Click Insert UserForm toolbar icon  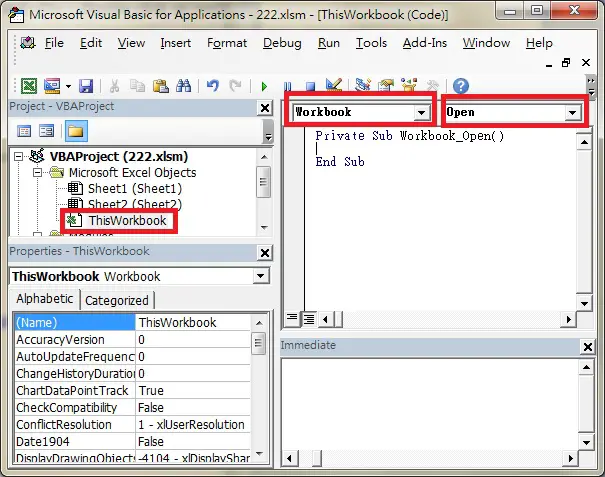[x=52, y=86]
